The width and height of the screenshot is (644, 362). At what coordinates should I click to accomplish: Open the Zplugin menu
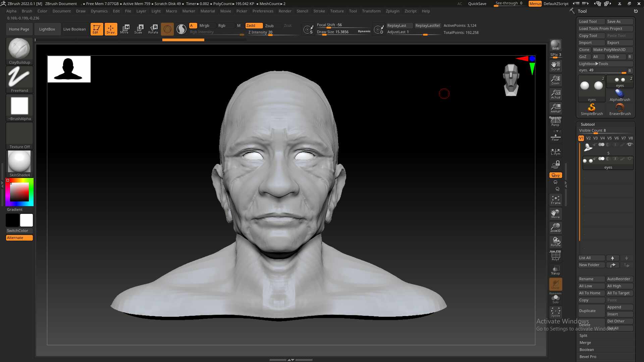[392, 11]
